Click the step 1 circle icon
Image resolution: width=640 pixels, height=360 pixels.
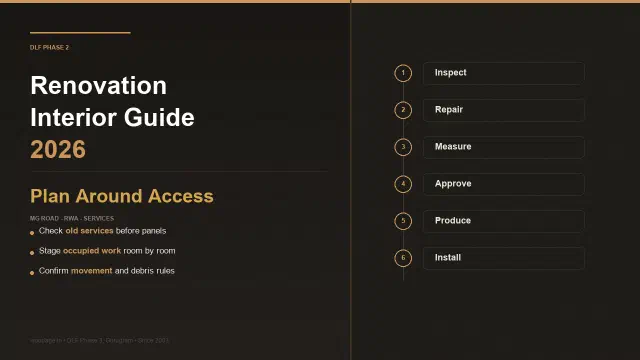pos(403,73)
